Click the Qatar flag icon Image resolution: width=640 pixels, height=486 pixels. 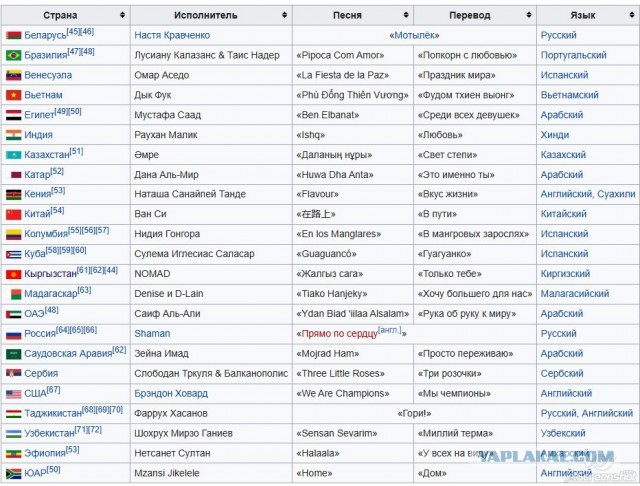click(x=13, y=175)
